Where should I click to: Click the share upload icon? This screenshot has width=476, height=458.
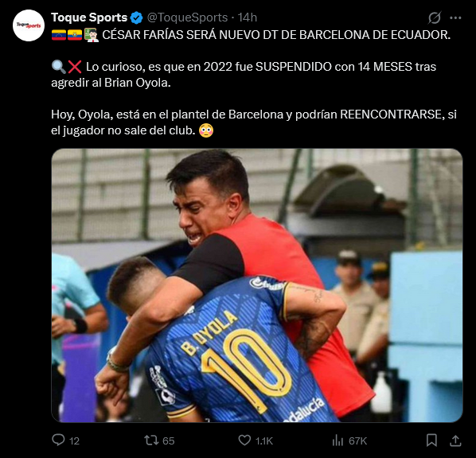click(455, 441)
